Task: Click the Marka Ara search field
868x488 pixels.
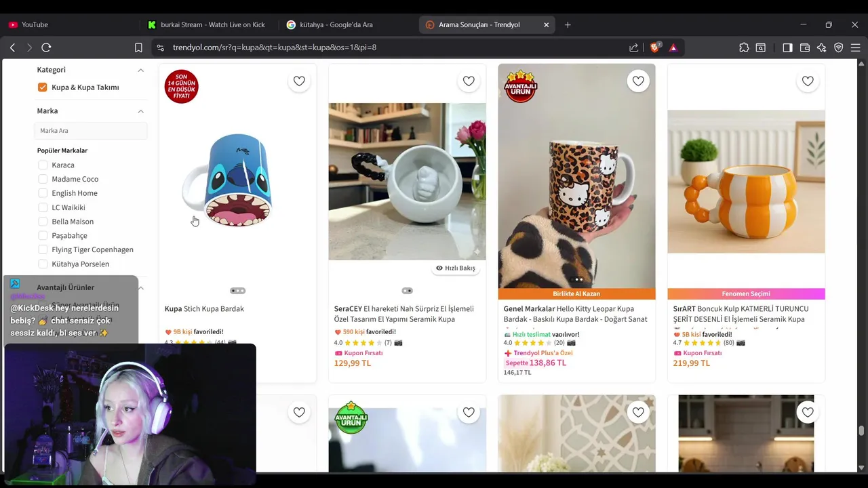Action: click(x=91, y=131)
